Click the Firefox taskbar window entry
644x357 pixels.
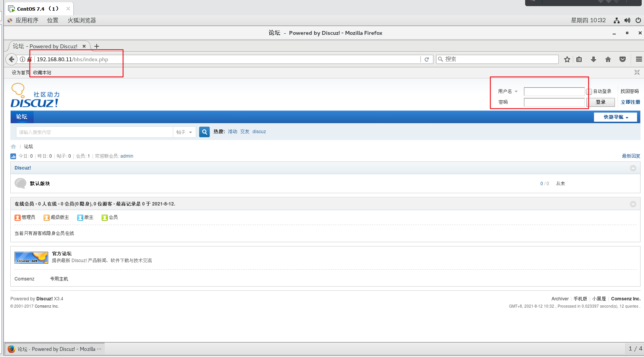pyautogui.click(x=55, y=349)
